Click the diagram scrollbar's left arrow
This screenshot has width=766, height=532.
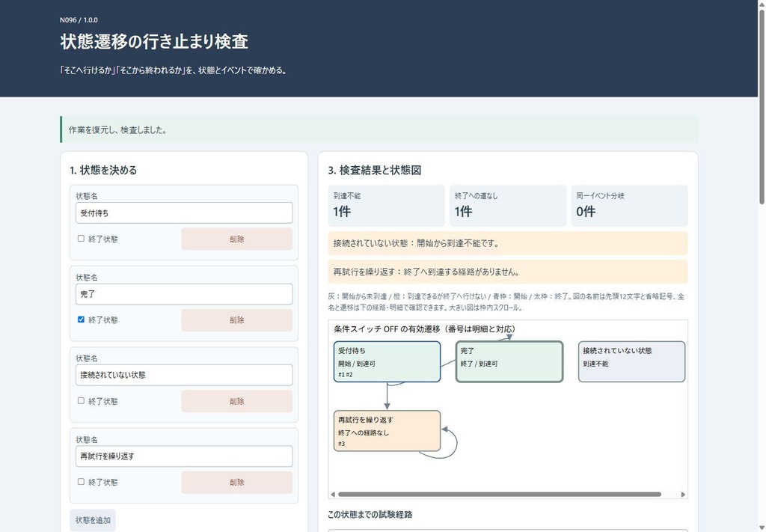point(333,495)
